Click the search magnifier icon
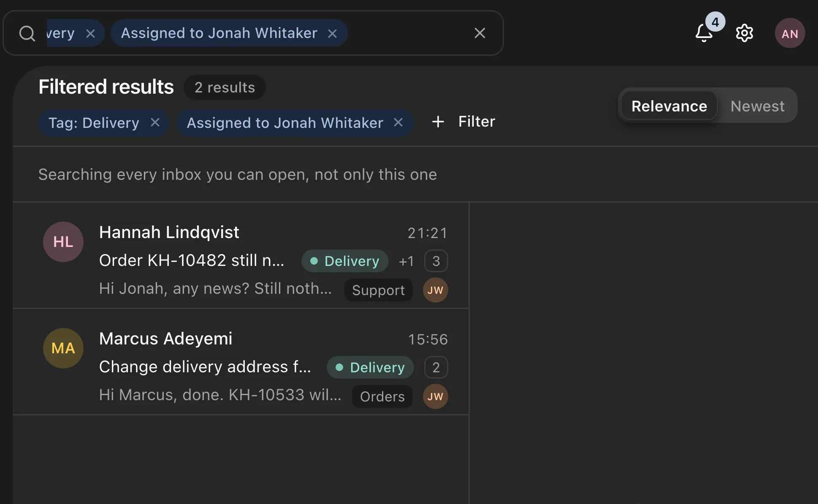This screenshot has height=504, width=818. (x=27, y=33)
